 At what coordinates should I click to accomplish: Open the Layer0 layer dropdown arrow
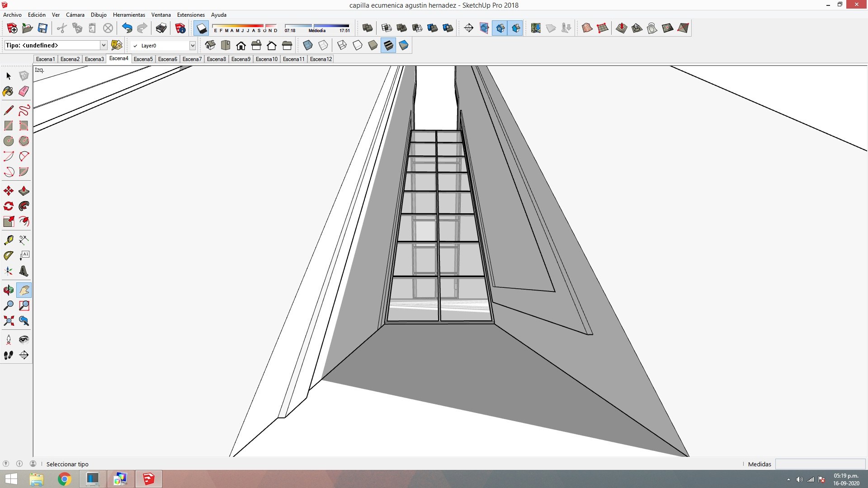pos(192,45)
